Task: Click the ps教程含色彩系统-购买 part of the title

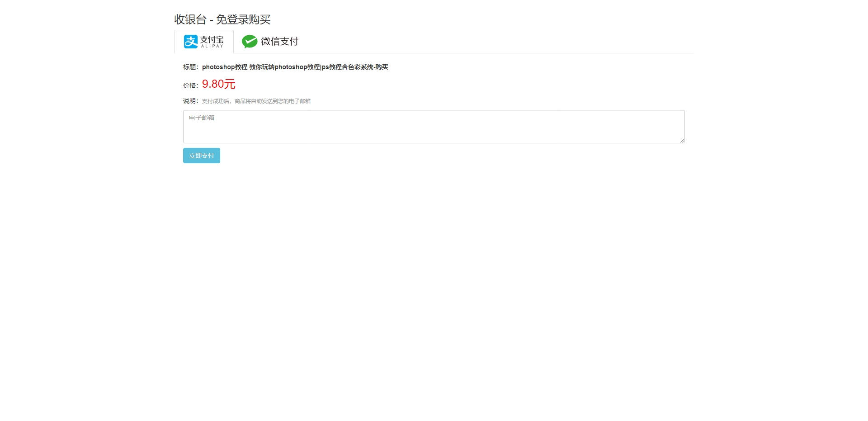Action: 355,67
